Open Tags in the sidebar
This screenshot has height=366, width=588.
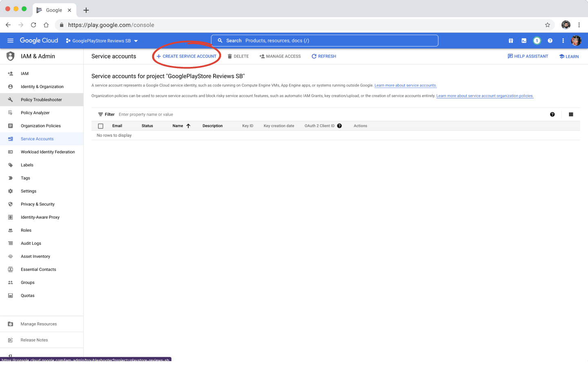42,178
